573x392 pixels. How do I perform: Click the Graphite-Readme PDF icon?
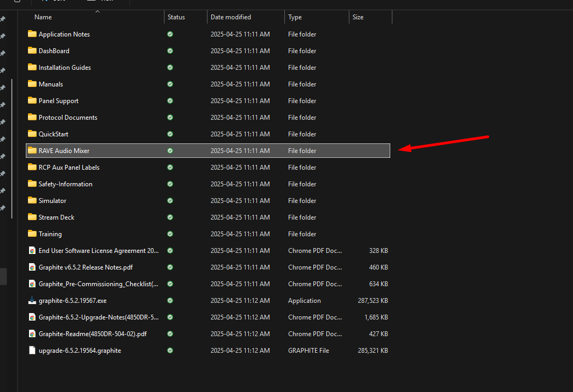32,333
